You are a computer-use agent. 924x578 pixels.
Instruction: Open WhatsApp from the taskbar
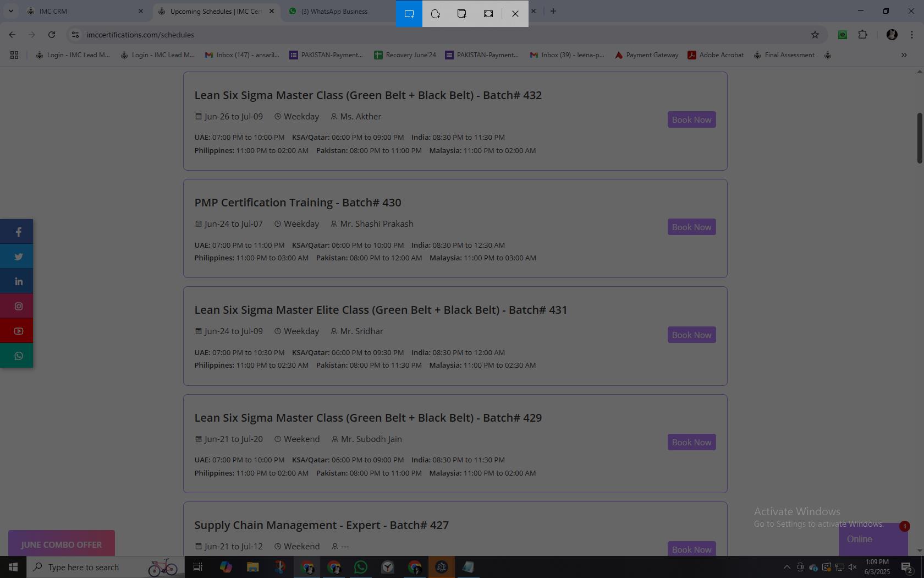coord(361,567)
